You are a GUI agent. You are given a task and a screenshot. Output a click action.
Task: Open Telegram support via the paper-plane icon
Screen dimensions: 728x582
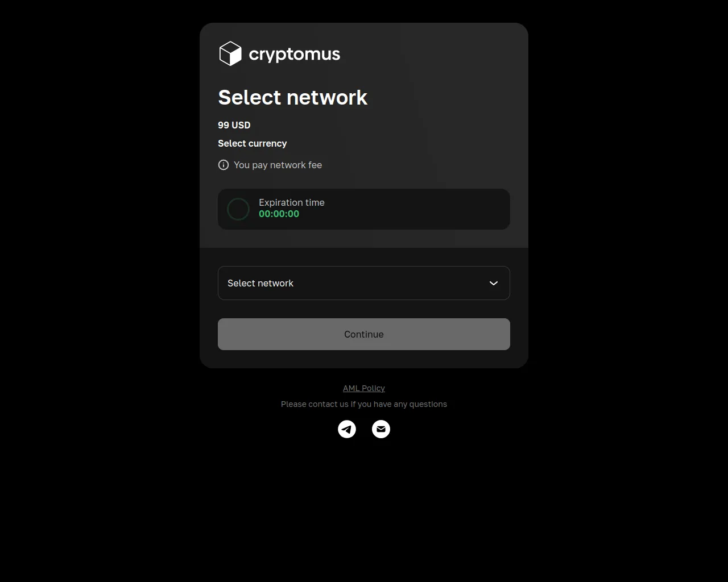(x=347, y=429)
